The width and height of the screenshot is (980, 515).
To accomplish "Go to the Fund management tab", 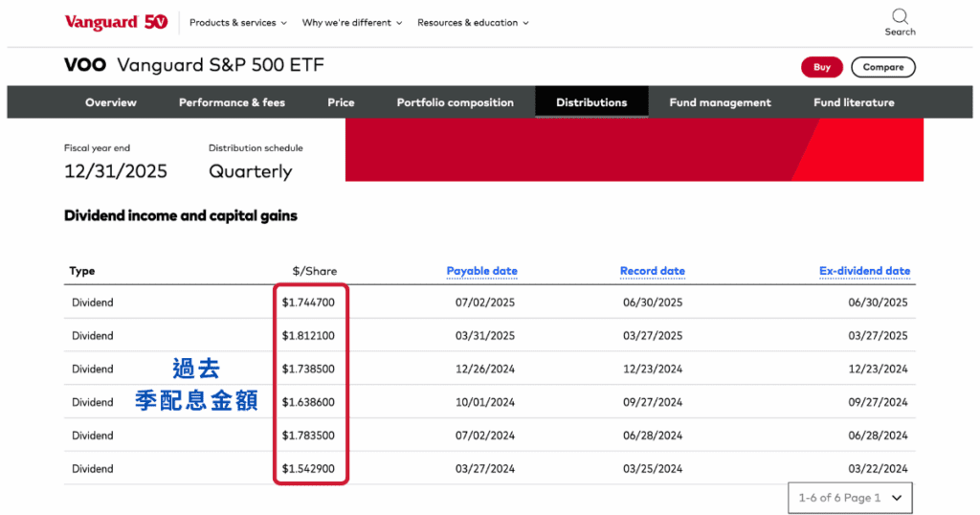I will tap(720, 102).
